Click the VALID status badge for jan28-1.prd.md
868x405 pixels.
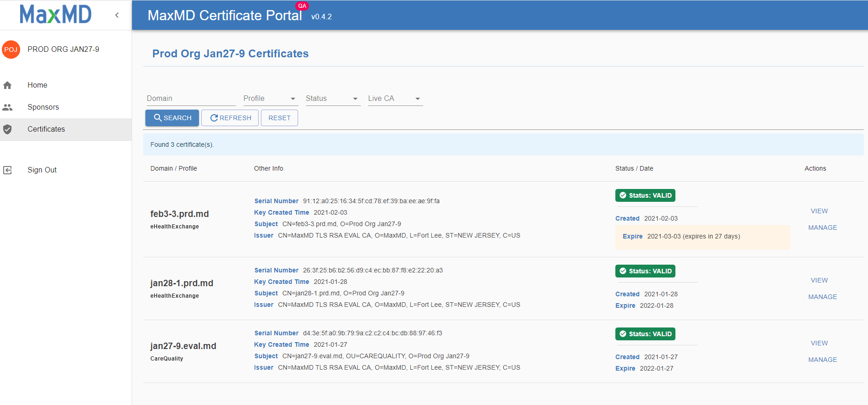(645, 271)
